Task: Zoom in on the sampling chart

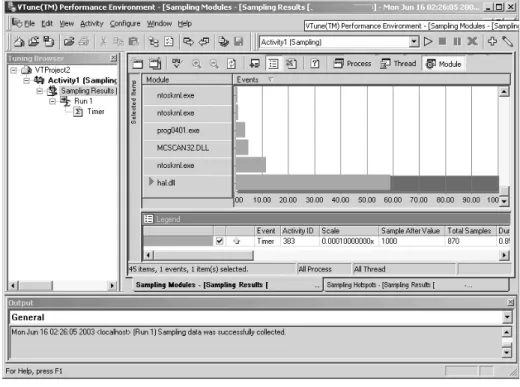Action: (196, 63)
